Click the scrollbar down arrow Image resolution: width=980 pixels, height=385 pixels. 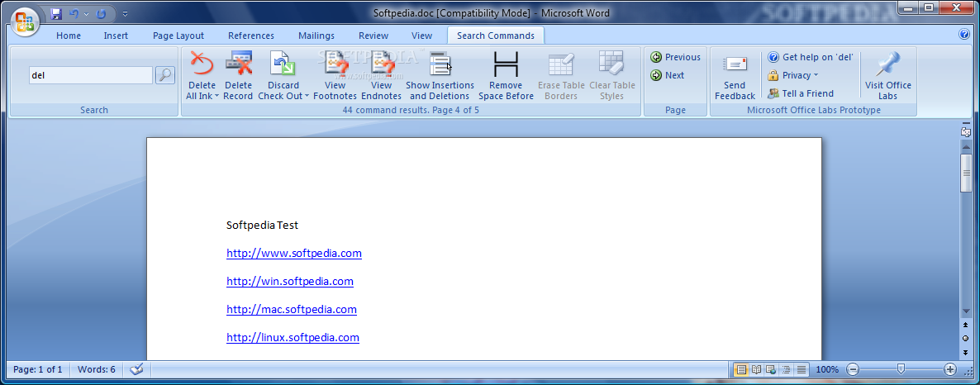coord(966,311)
